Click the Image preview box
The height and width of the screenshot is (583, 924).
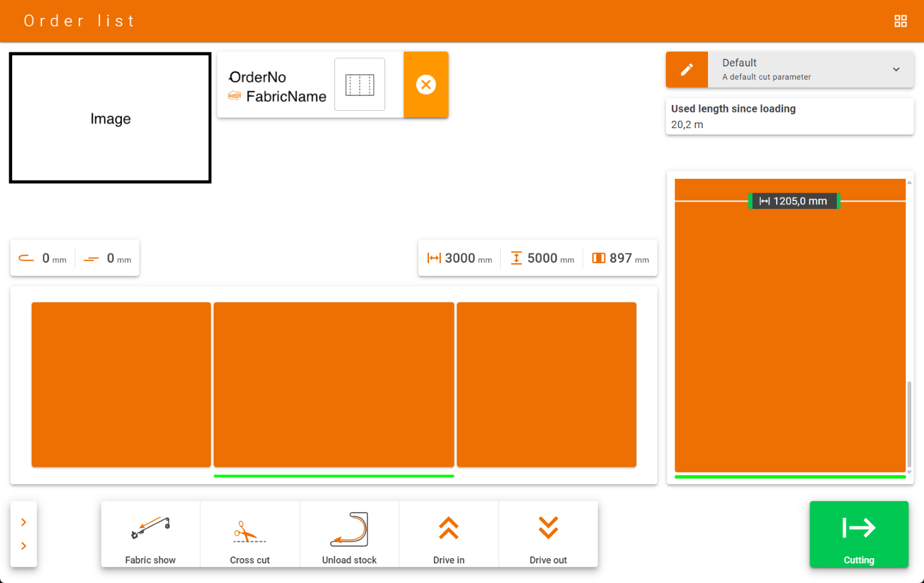(110, 118)
